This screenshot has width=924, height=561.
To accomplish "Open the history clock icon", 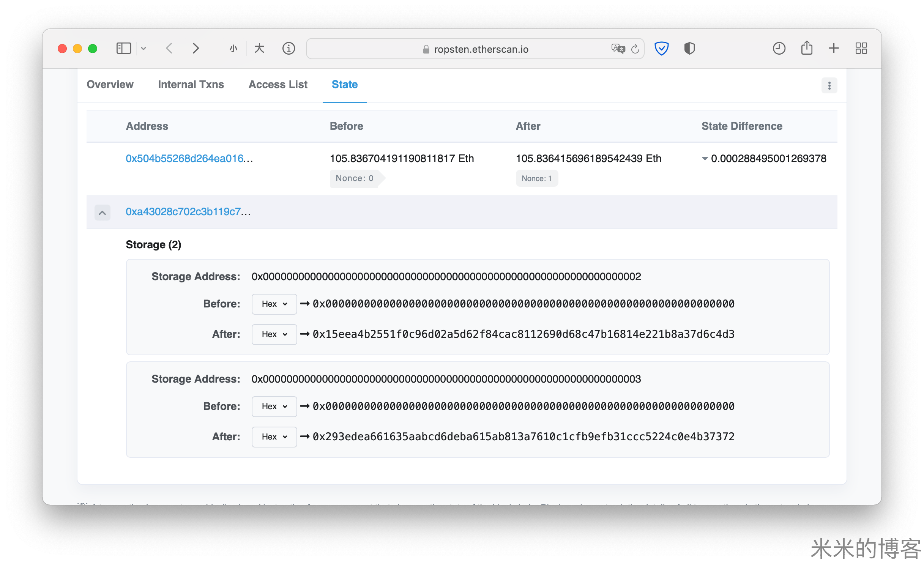I will (779, 49).
